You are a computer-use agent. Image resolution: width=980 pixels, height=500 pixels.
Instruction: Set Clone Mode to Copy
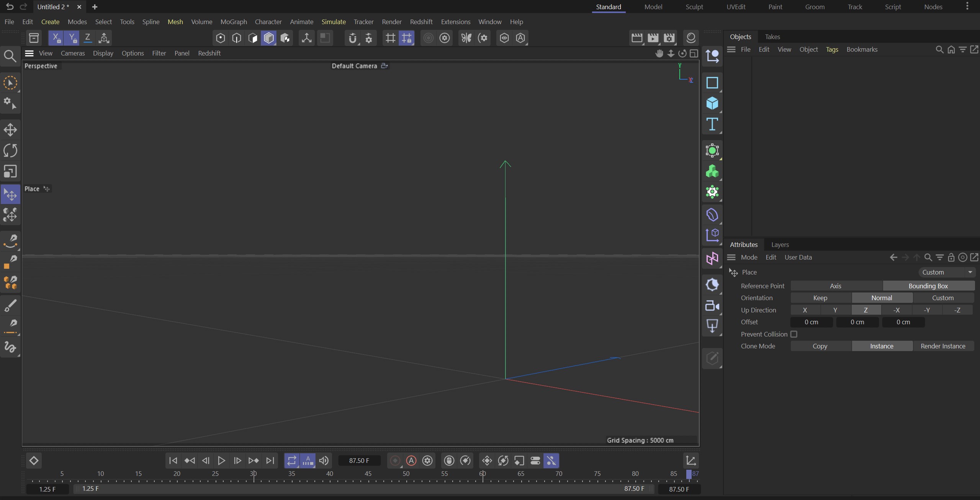820,346
